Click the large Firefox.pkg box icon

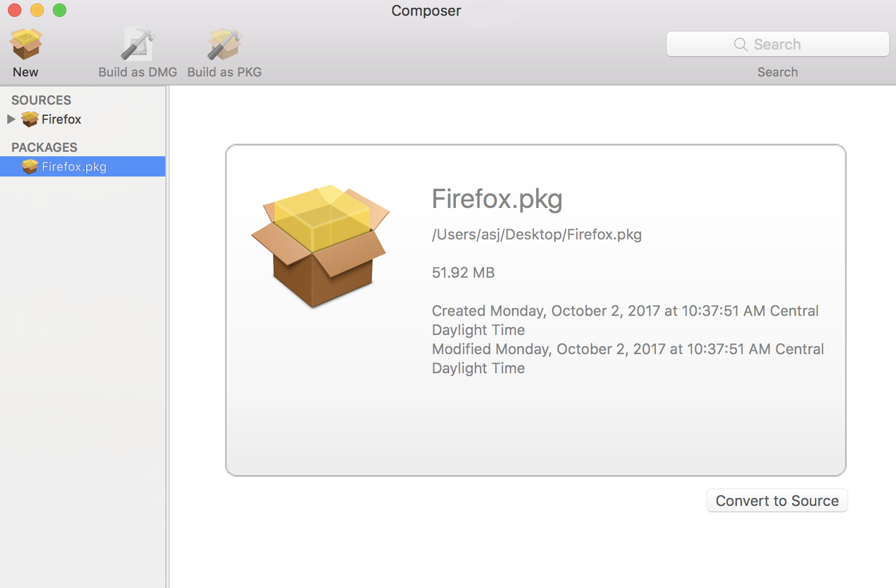320,246
